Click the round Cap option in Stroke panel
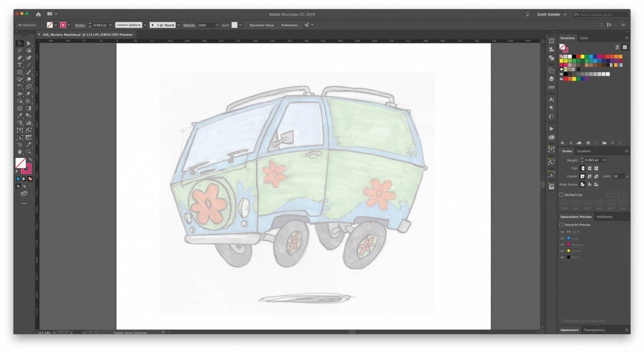 pyautogui.click(x=589, y=168)
